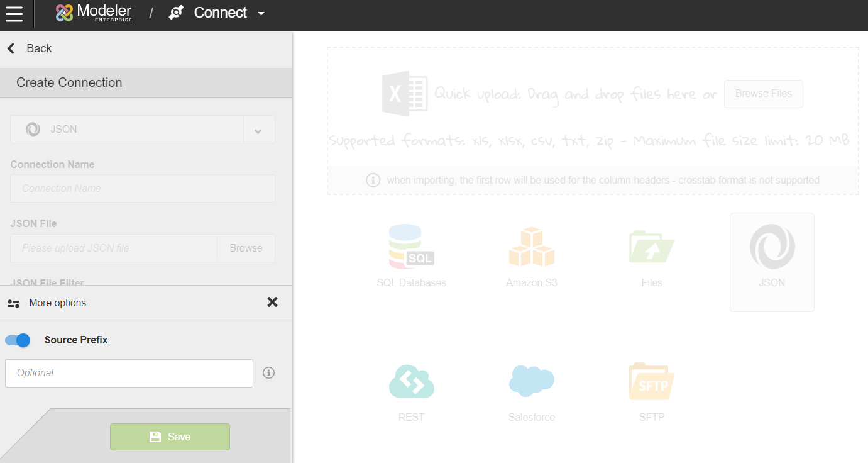
Task: Go back using the Back link
Action: pos(30,48)
